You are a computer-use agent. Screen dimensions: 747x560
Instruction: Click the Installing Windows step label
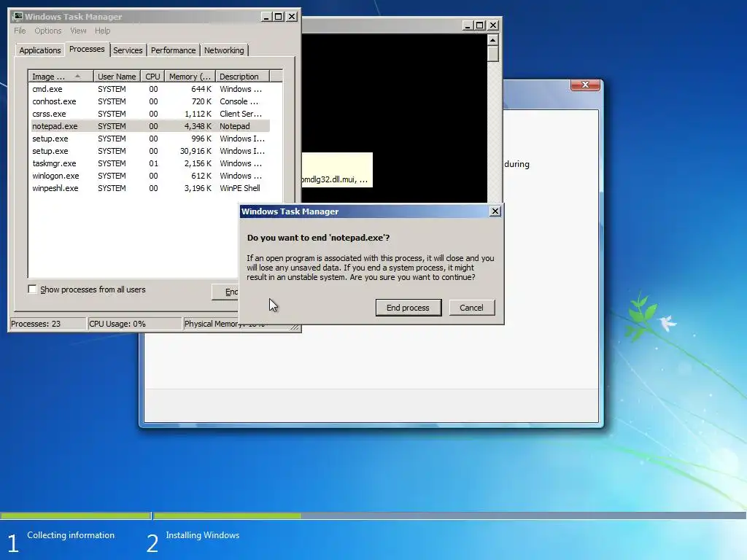tap(203, 535)
